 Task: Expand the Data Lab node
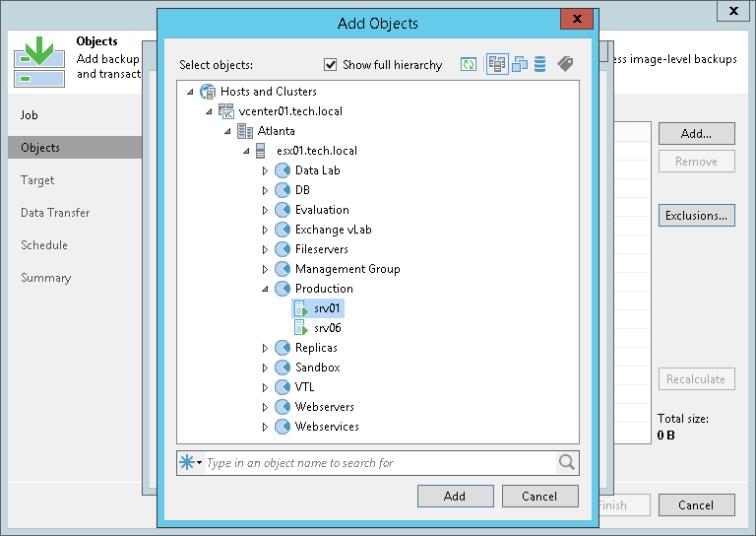265,170
